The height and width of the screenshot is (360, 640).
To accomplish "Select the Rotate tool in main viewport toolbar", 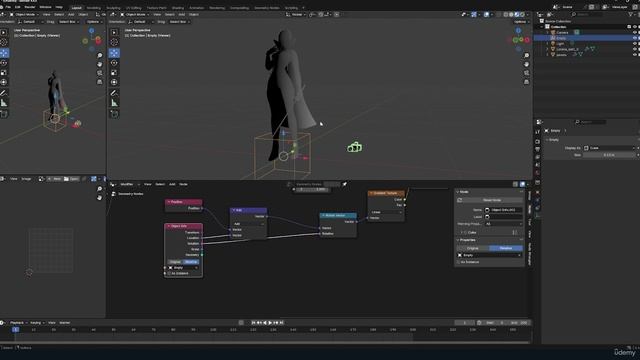I will tap(114, 63).
